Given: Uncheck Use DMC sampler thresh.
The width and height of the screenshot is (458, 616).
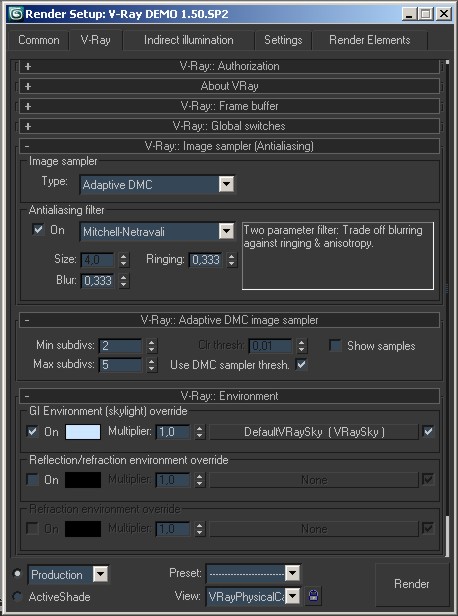Looking at the screenshot, I should [301, 365].
